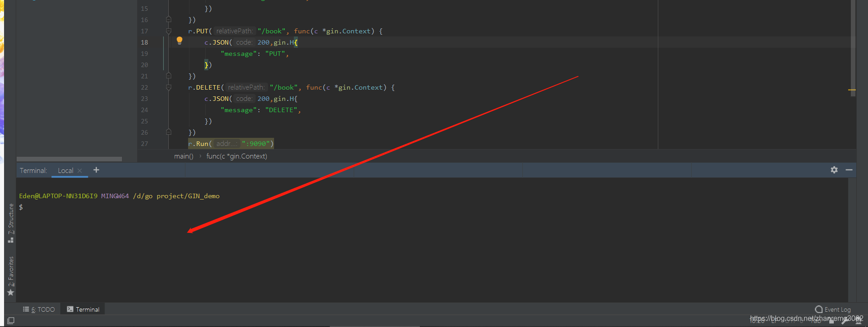This screenshot has height=327, width=868.
Task: Click the /d/go project/GIN_demo path
Action: coord(176,196)
